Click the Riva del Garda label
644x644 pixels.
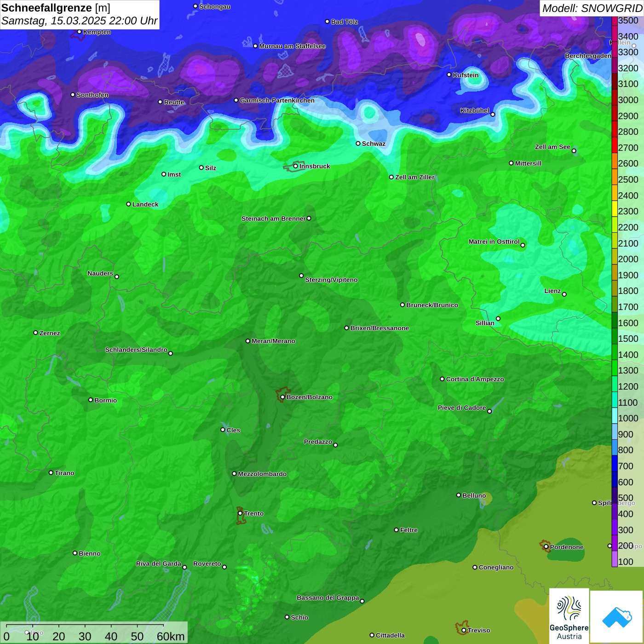pyautogui.click(x=159, y=563)
